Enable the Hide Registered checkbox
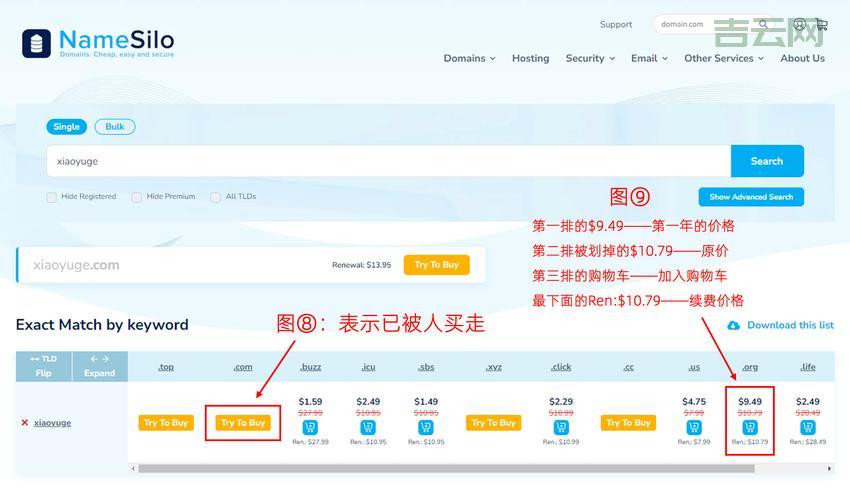850x500 pixels. [x=51, y=197]
